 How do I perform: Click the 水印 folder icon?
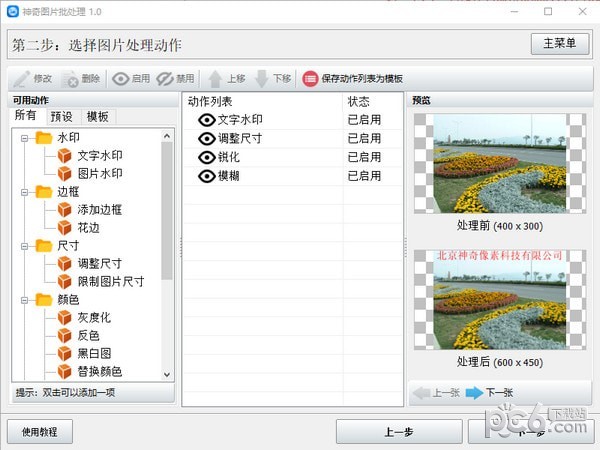point(44,137)
